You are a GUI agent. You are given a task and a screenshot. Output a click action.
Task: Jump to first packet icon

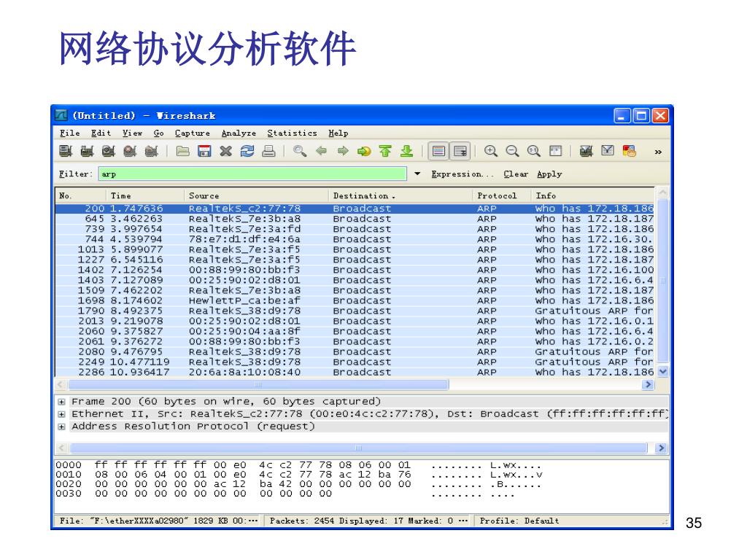click(385, 152)
